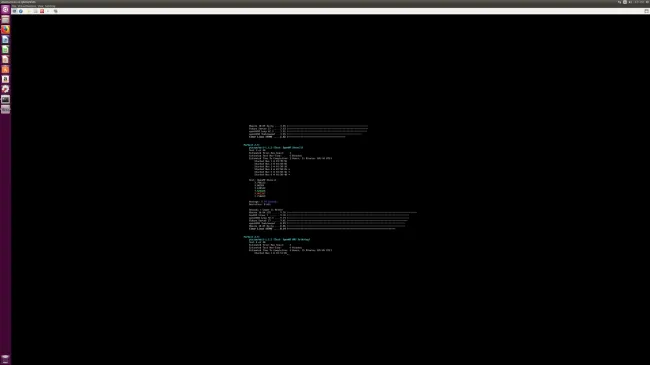
Task: Launch LibreOffice Writer from the dock
Action: (5, 39)
